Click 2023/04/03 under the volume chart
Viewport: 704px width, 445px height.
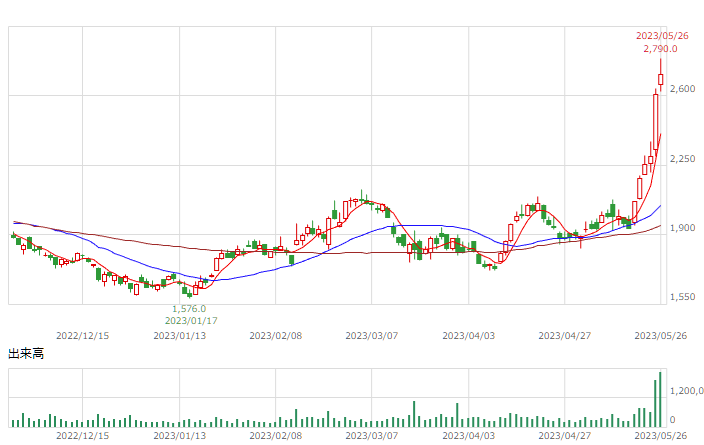[469, 436]
